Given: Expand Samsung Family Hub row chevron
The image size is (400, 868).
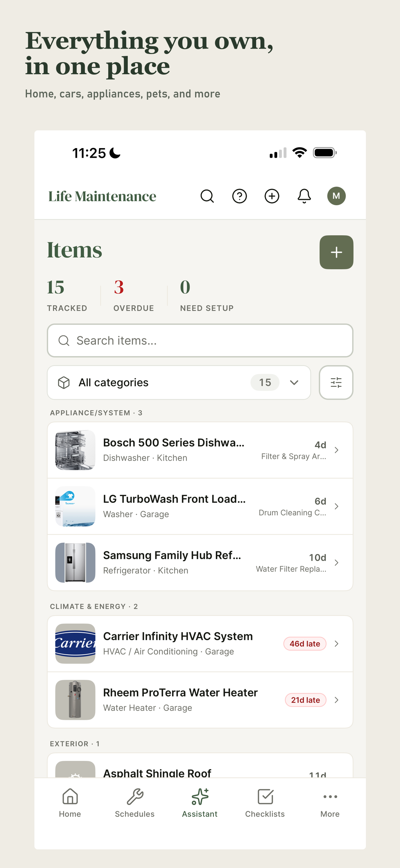Looking at the screenshot, I should 336,563.
